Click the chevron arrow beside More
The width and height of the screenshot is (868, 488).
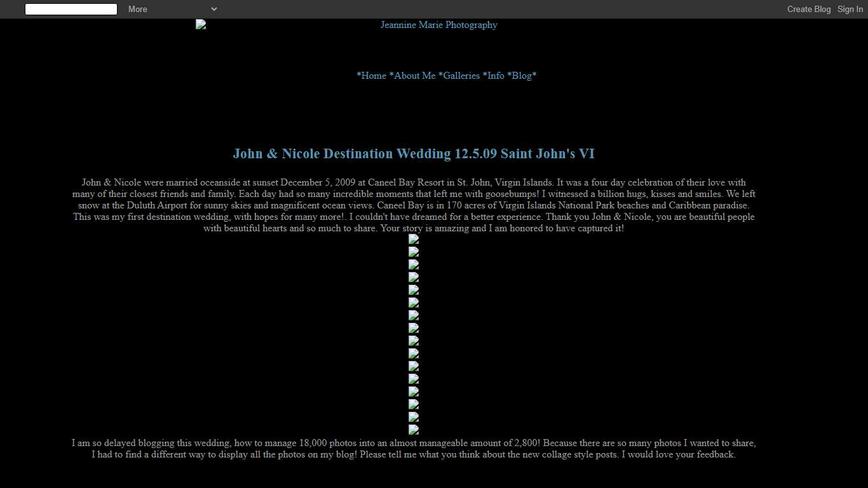point(214,9)
